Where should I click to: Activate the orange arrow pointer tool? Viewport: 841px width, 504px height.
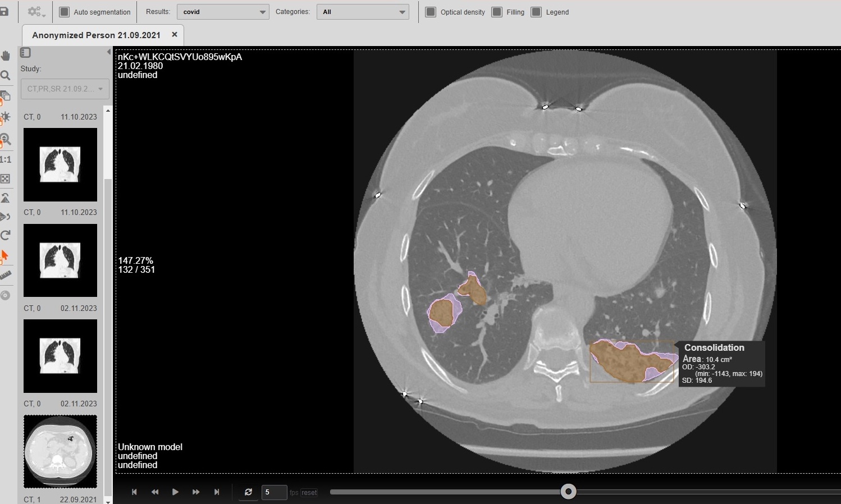(x=5, y=256)
